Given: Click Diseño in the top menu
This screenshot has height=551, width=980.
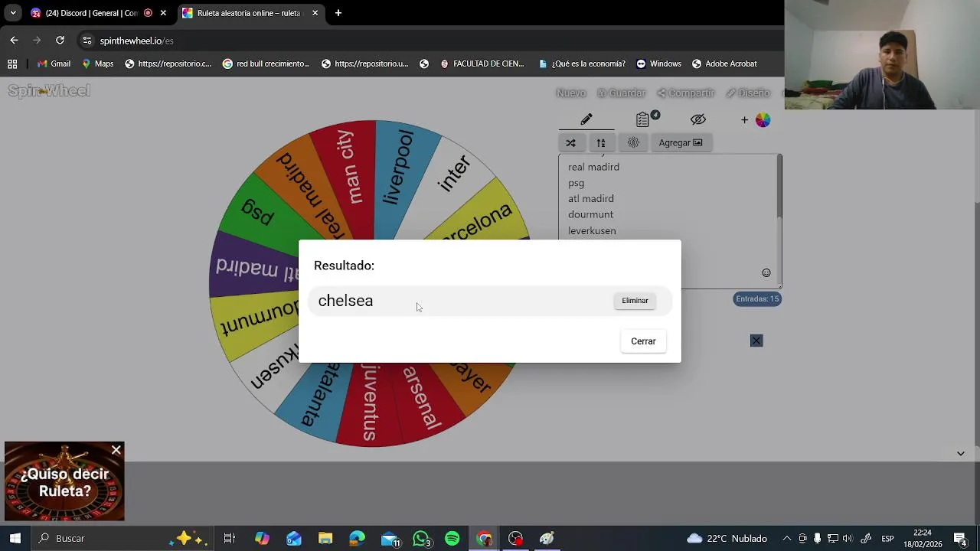Looking at the screenshot, I should [x=748, y=93].
